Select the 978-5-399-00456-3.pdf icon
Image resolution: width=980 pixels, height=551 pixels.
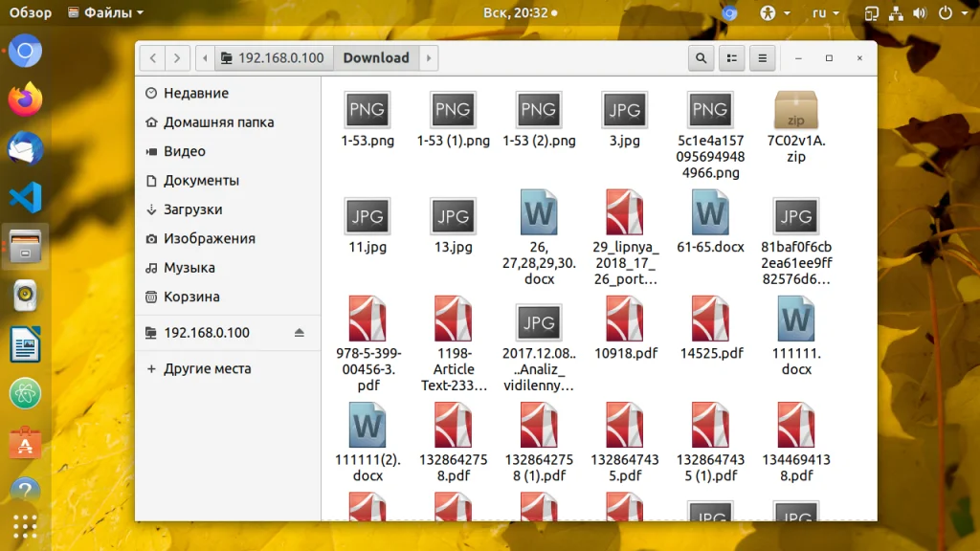click(367, 319)
